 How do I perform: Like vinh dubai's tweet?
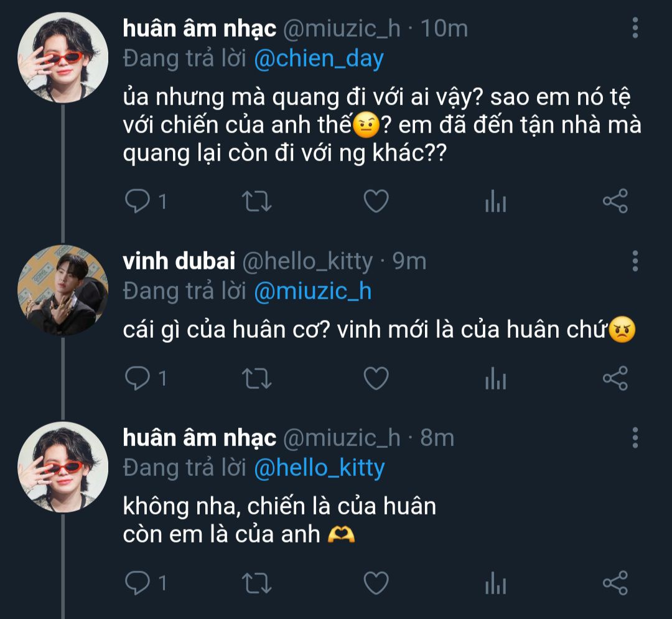376,378
